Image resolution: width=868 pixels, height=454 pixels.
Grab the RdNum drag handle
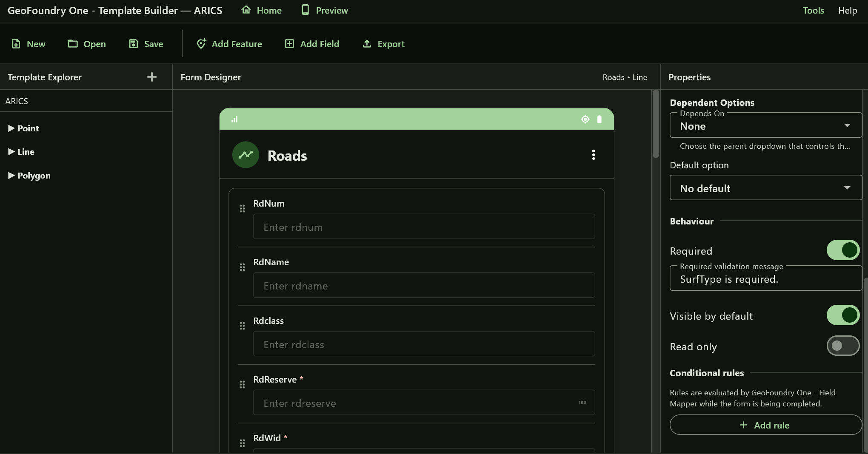(x=242, y=208)
